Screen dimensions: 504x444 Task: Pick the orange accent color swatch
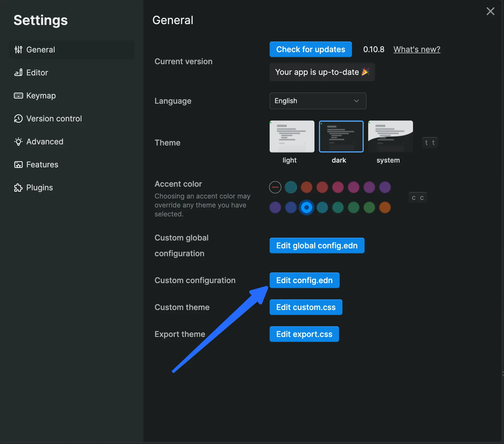point(385,207)
